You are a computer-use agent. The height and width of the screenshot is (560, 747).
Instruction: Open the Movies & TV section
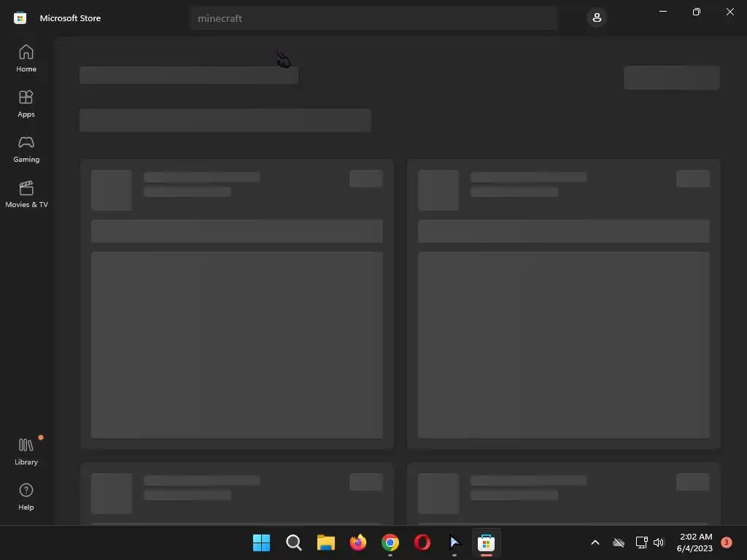[26, 194]
